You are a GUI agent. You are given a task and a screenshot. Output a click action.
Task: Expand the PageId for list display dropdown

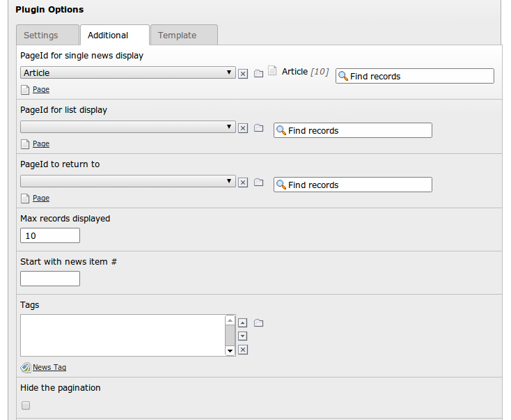click(x=128, y=127)
